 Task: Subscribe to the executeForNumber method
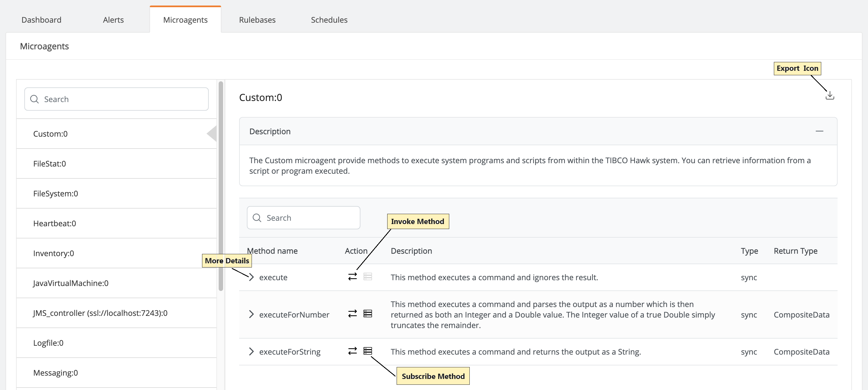368,314
